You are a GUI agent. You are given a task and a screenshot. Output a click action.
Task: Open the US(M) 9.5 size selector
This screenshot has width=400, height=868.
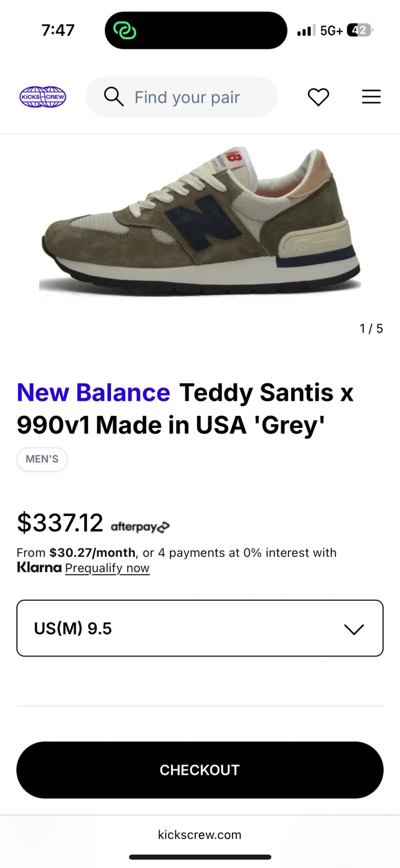click(181, 628)
